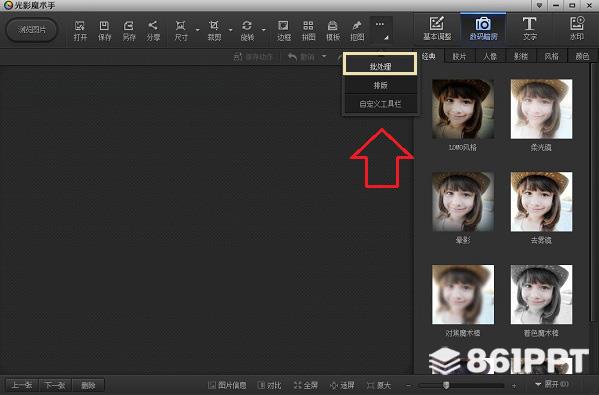Open the 文字 (text) panel
Image resolution: width=599 pixels, height=395 pixels.
[x=529, y=29]
